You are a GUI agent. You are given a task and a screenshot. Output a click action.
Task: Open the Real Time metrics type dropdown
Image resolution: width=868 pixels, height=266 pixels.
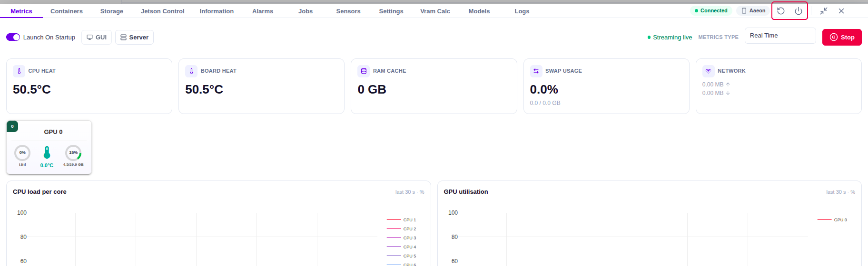(x=780, y=36)
